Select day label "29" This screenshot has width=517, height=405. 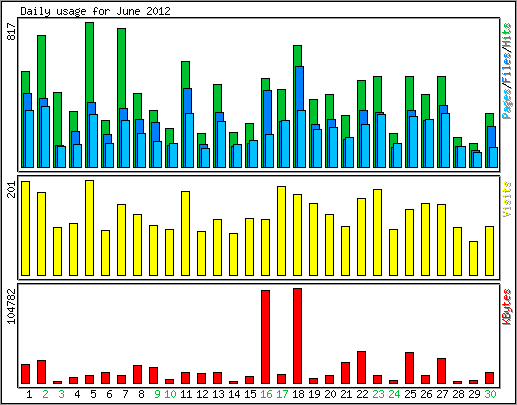point(474,394)
